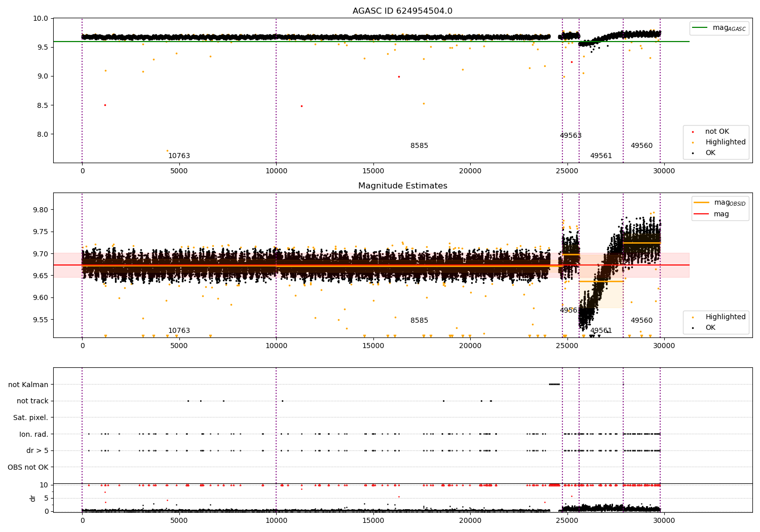Click the red not-OK point near time 11300
This screenshot has width=760, height=532.
(301, 106)
